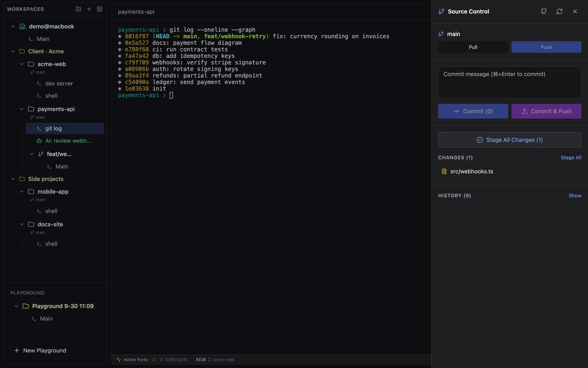The width and height of the screenshot is (588, 368).
Task: Click the acme-web folder icon
Action: click(x=31, y=64)
